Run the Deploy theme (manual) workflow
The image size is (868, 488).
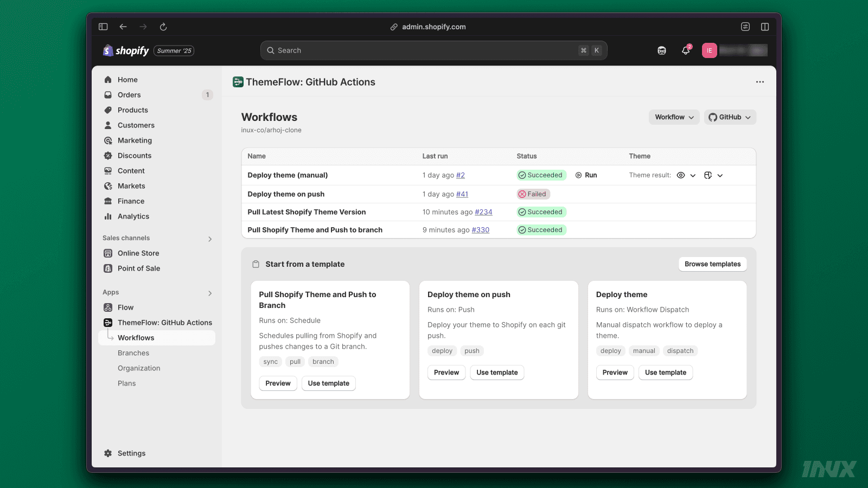point(586,175)
